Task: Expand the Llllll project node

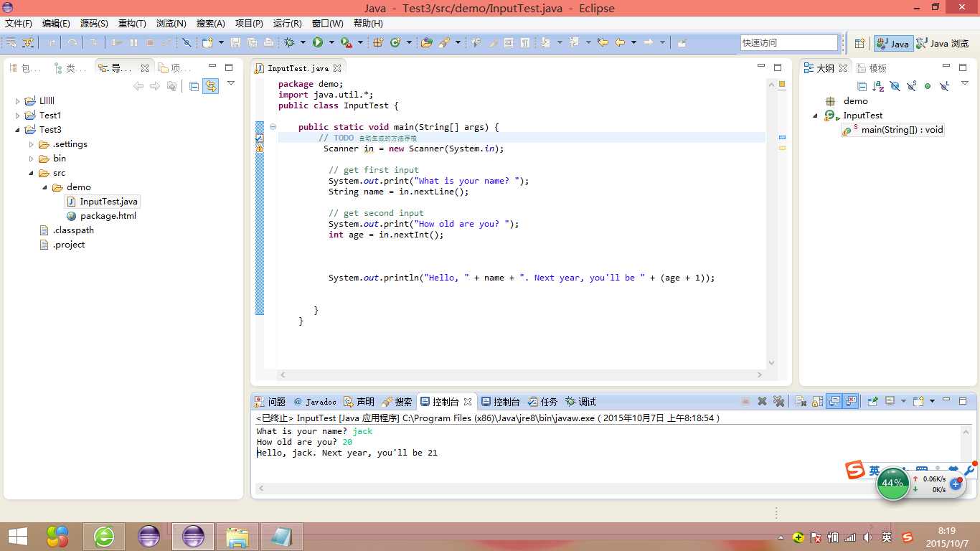Action: (x=18, y=101)
